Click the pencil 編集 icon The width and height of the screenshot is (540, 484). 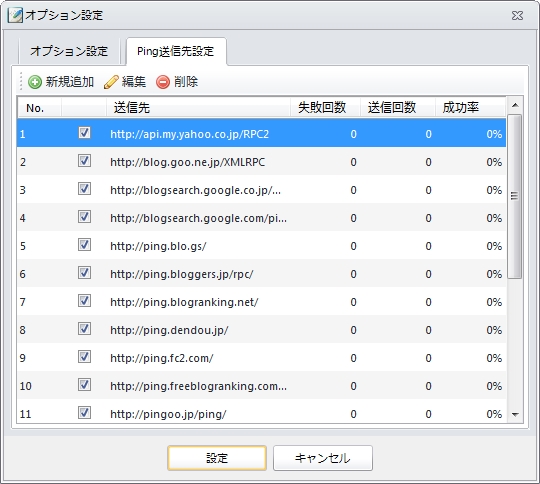[111, 82]
